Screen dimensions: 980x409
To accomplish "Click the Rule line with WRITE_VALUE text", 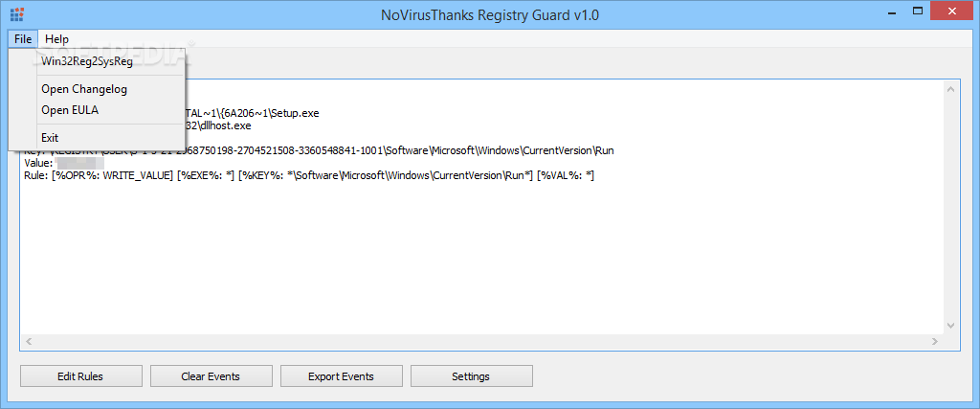I will [x=309, y=176].
